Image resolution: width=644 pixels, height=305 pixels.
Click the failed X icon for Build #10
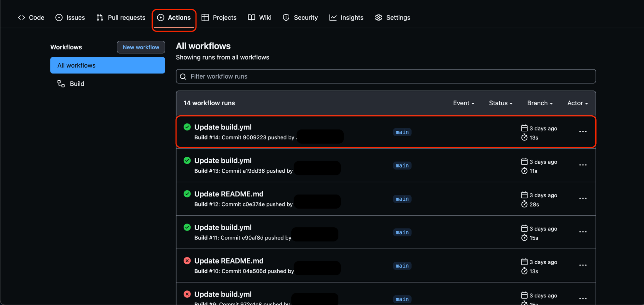pyautogui.click(x=187, y=261)
